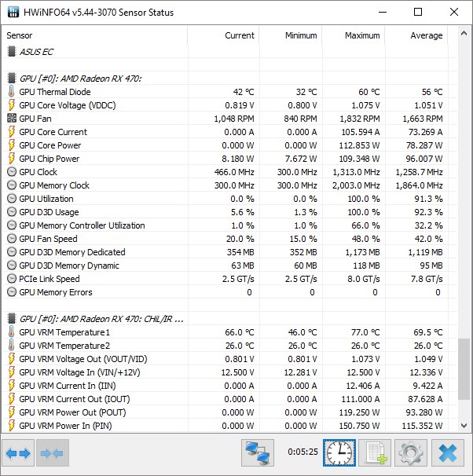The height and width of the screenshot is (476, 473).
Task: Click the Current column header
Action: [x=223, y=35]
